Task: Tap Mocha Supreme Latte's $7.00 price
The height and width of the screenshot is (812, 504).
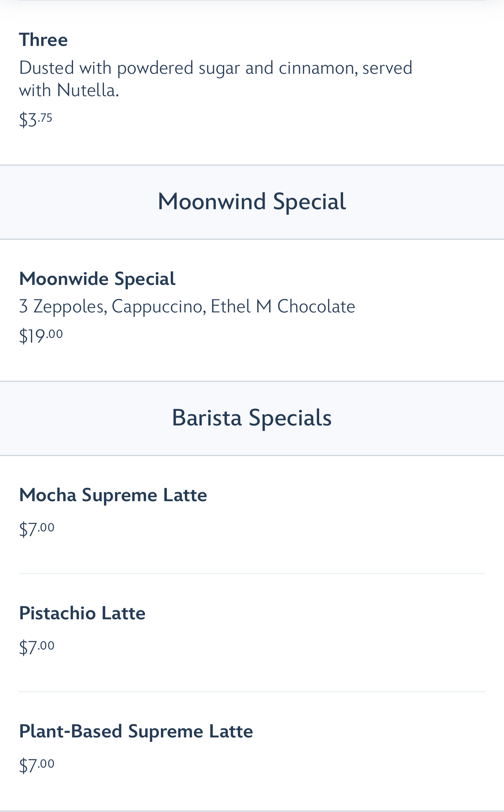Action: 37,528
